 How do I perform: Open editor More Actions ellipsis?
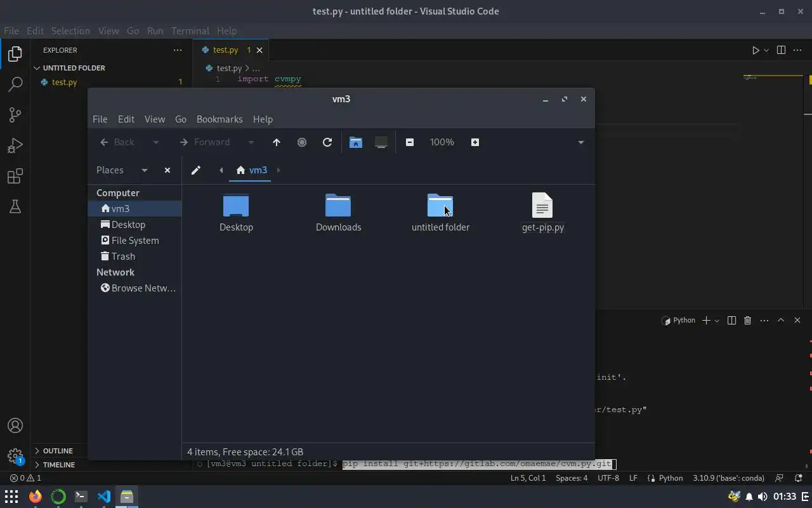pyautogui.click(x=797, y=50)
